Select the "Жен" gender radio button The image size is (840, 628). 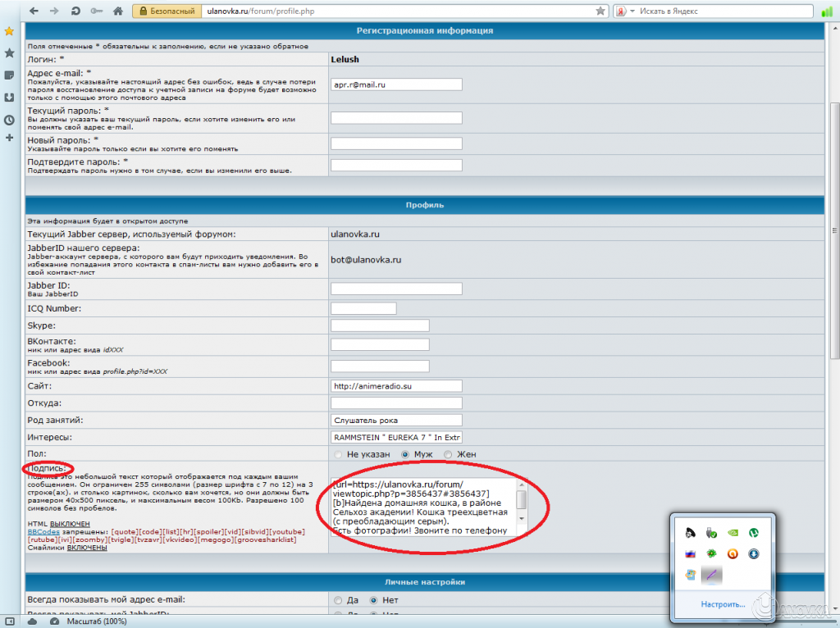click(448, 454)
